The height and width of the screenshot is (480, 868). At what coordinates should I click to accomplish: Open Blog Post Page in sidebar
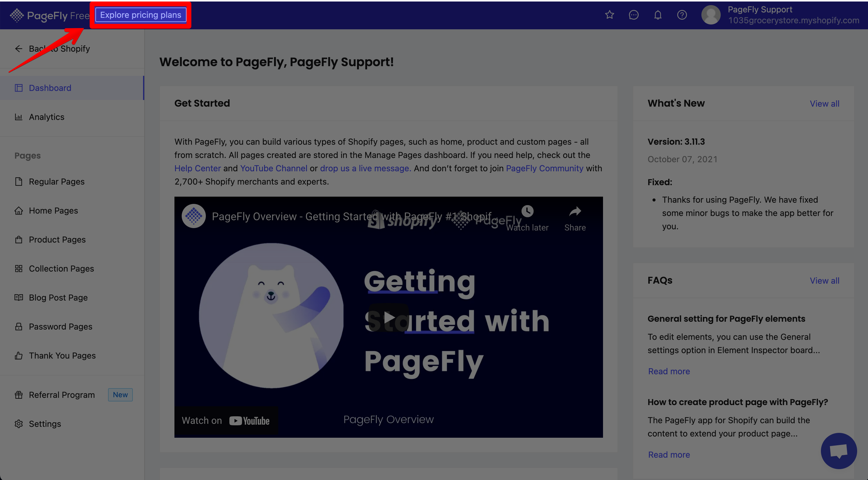72,298
